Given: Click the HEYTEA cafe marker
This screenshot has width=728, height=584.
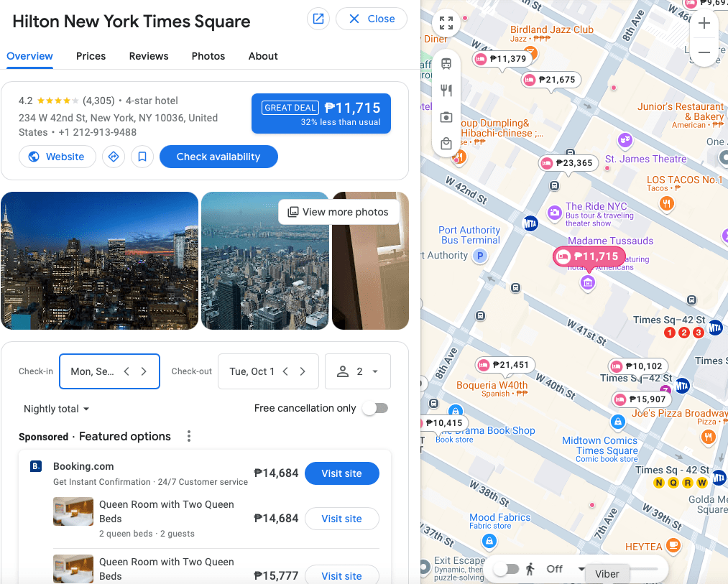Looking at the screenshot, I should pyautogui.click(x=673, y=544).
